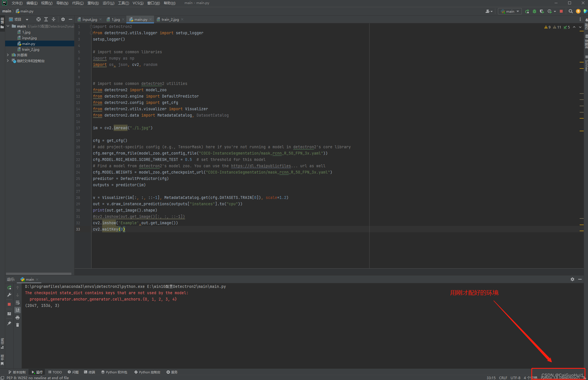The height and width of the screenshot is (380, 588).
Task: Click the project tree horizontal scrollbar
Action: [x=39, y=273]
